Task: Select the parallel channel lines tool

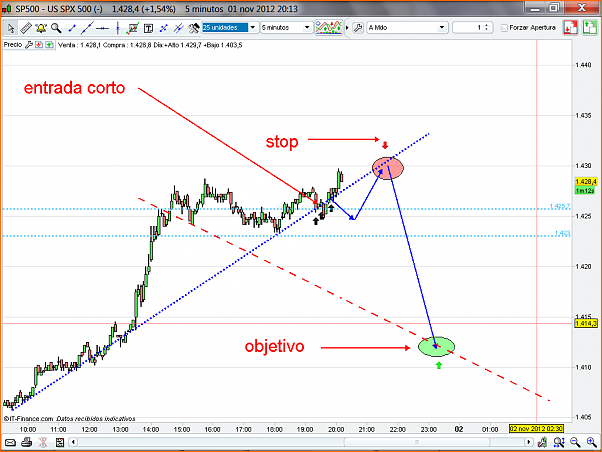Action: (x=179, y=28)
